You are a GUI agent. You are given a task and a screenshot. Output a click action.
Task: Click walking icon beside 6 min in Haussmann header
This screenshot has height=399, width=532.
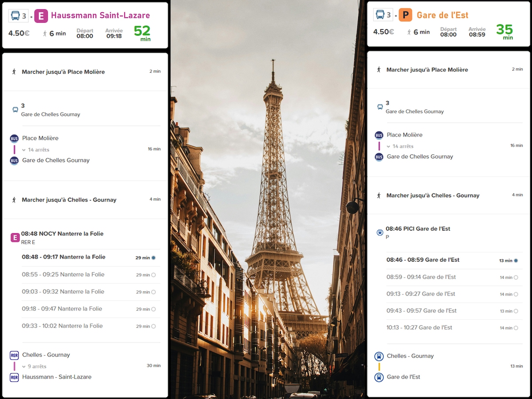pyautogui.click(x=45, y=33)
